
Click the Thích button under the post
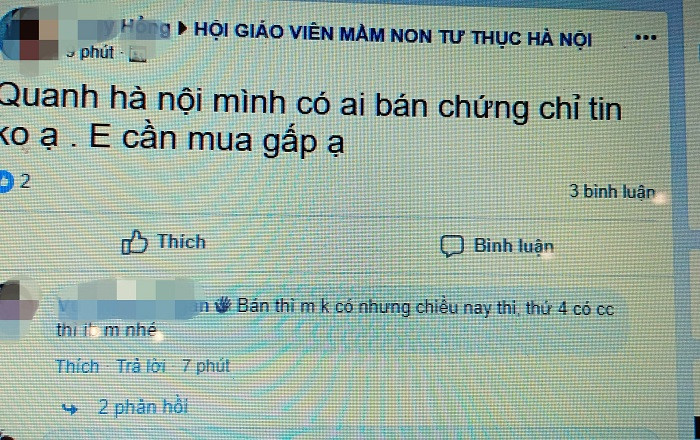click(163, 242)
